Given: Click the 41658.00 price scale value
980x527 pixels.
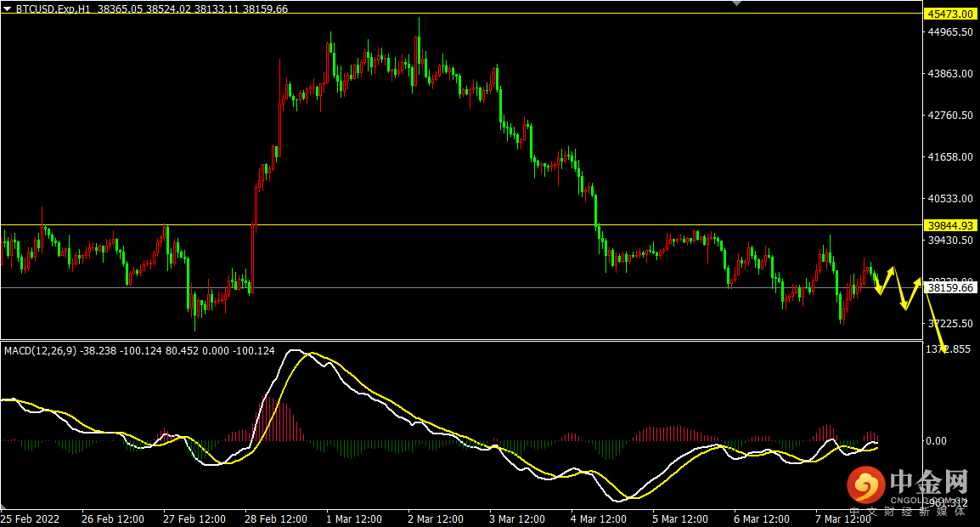Looking at the screenshot, I should pyautogui.click(x=949, y=157).
